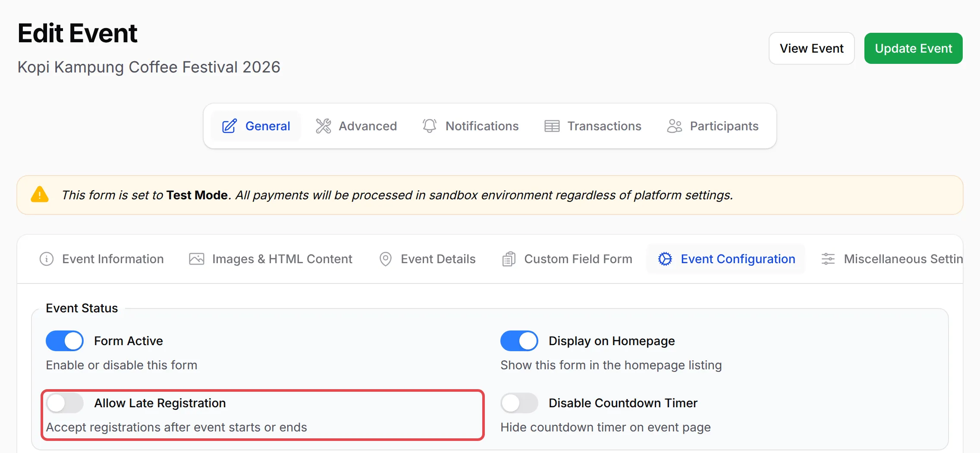Click the wrench tools icon beside Advanced
The height and width of the screenshot is (453, 980).
[323, 126]
